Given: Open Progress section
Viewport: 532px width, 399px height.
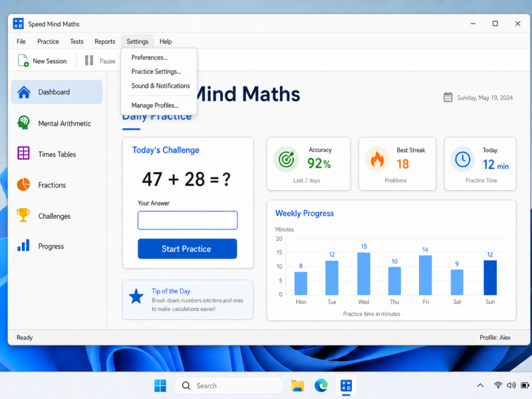Looking at the screenshot, I should pyautogui.click(x=57, y=246).
